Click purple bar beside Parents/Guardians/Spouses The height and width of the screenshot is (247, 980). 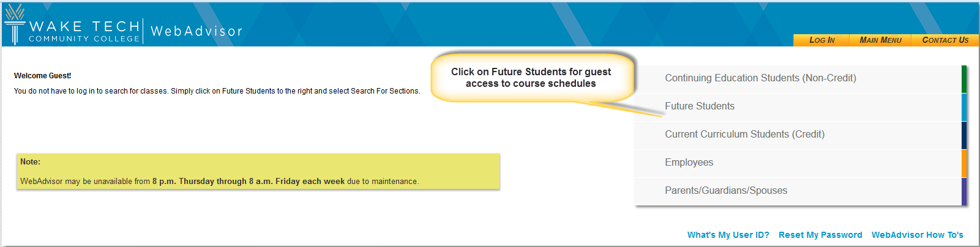964,191
